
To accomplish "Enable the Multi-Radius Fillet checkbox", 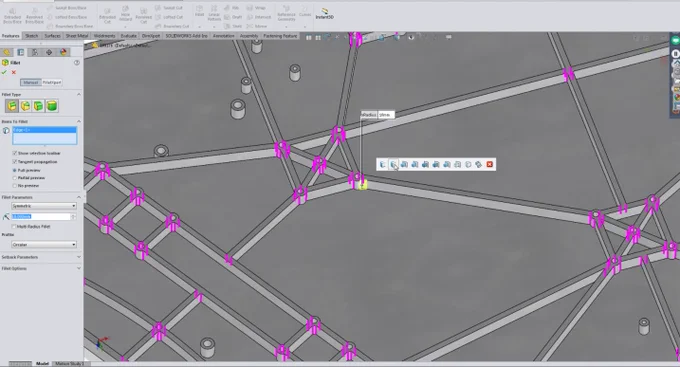I will [x=14, y=226].
